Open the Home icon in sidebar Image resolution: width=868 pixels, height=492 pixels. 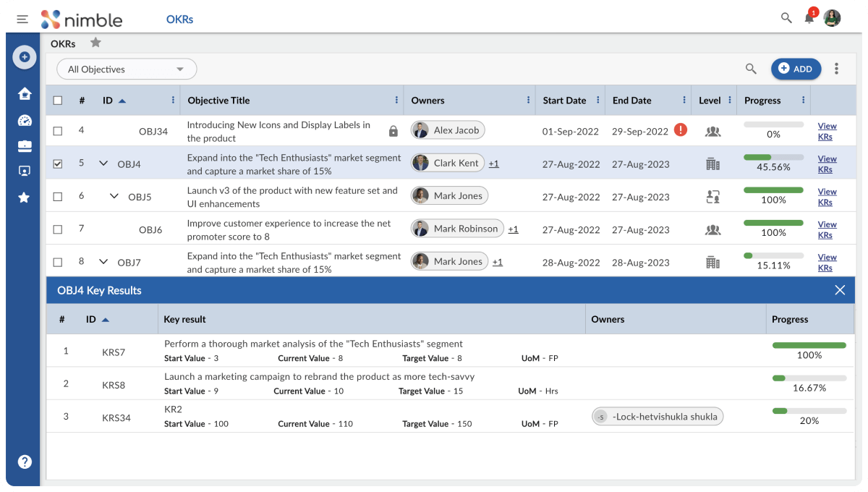25,93
